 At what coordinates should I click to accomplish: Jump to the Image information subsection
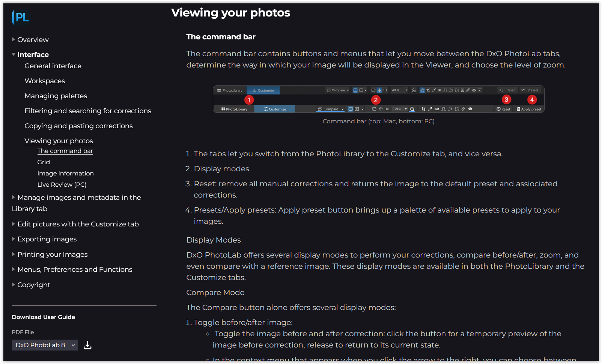pos(65,174)
